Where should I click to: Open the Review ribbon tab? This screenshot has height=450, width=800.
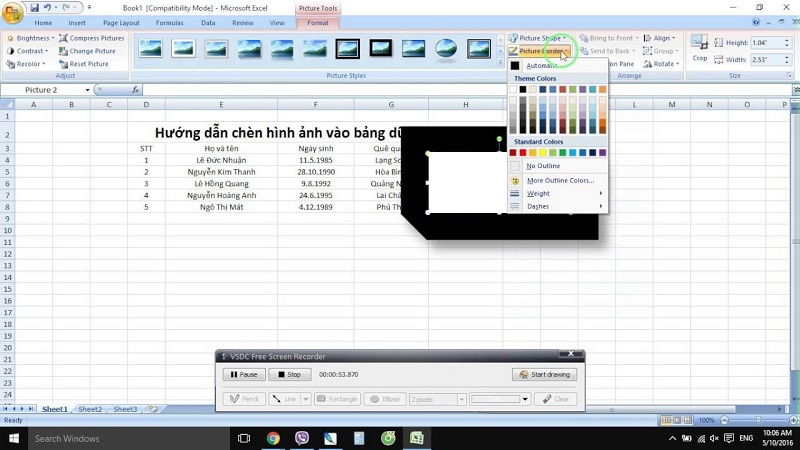click(x=242, y=23)
